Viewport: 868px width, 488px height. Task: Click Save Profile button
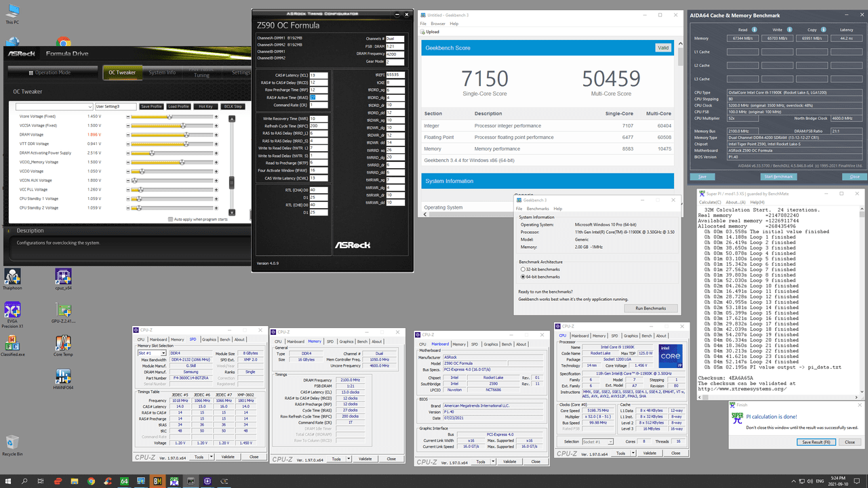click(151, 106)
